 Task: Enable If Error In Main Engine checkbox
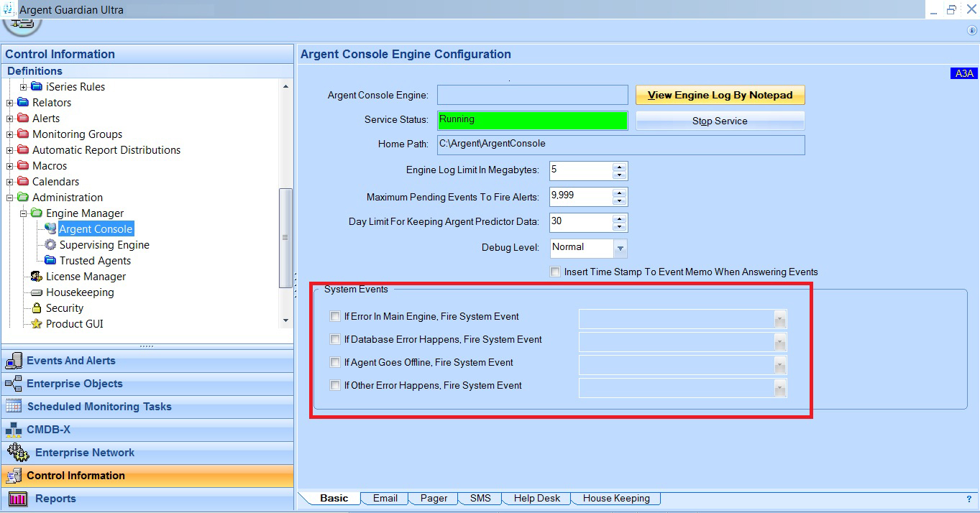pos(335,316)
